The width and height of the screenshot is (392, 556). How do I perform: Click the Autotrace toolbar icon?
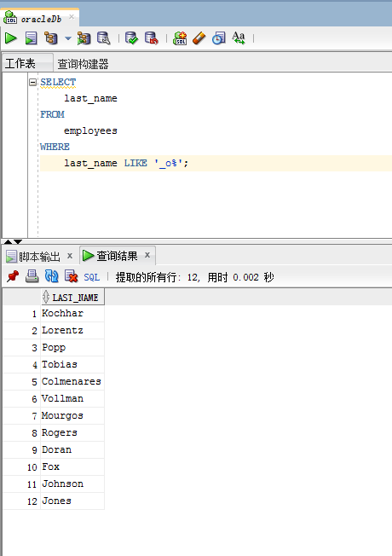[x=84, y=38]
